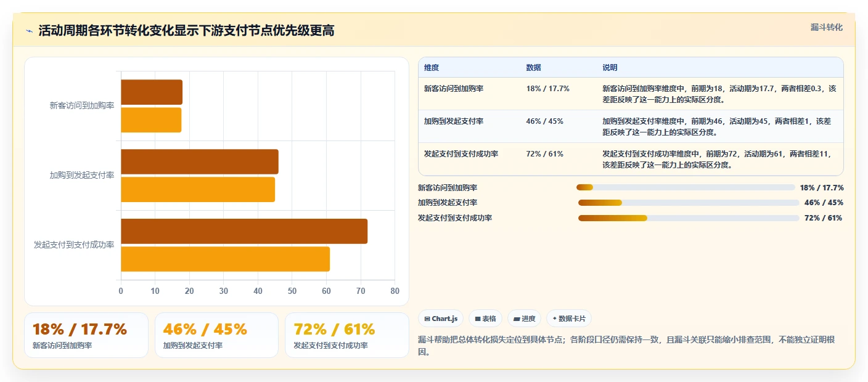868x382 pixels.
Task: Click the x-axis tick 40
Action: point(258,291)
